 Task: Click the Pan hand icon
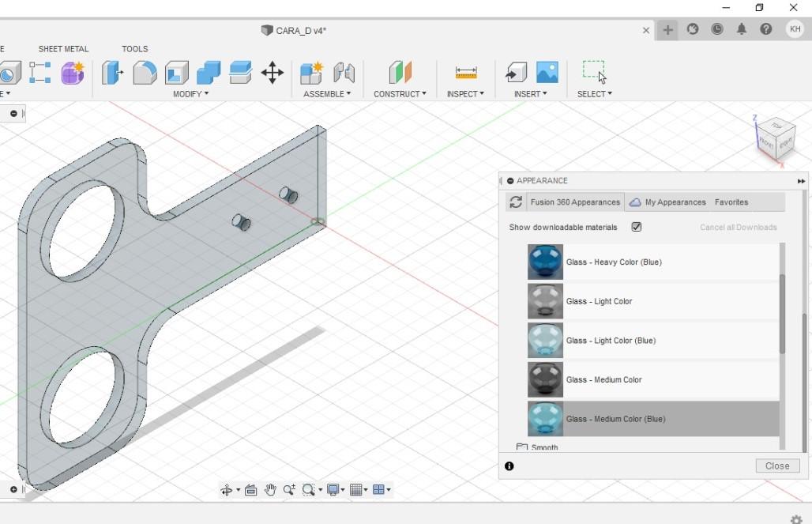(270, 490)
